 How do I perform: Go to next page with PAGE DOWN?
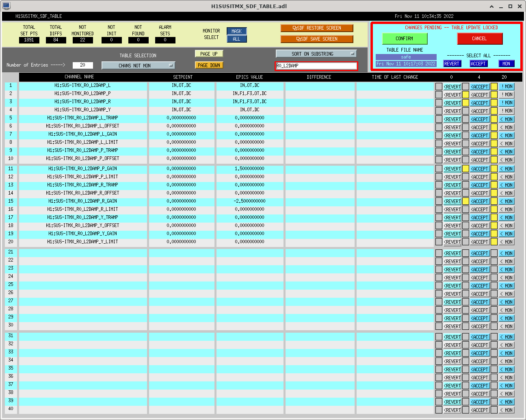[x=209, y=65]
